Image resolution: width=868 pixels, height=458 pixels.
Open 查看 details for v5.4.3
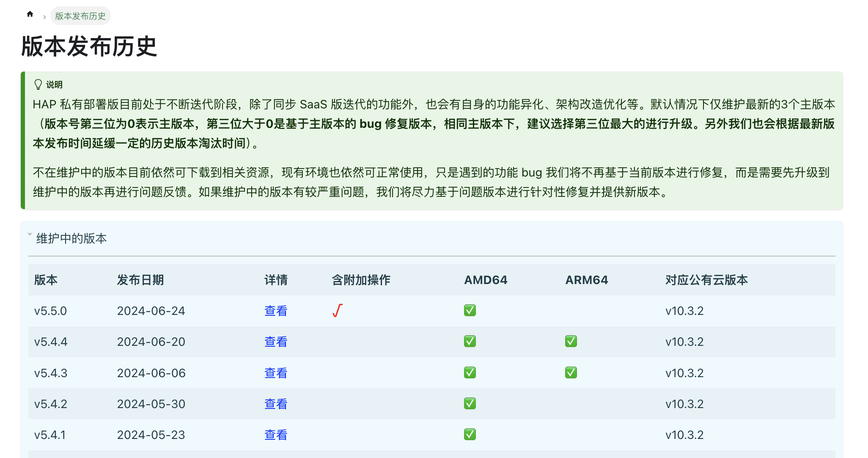point(275,373)
